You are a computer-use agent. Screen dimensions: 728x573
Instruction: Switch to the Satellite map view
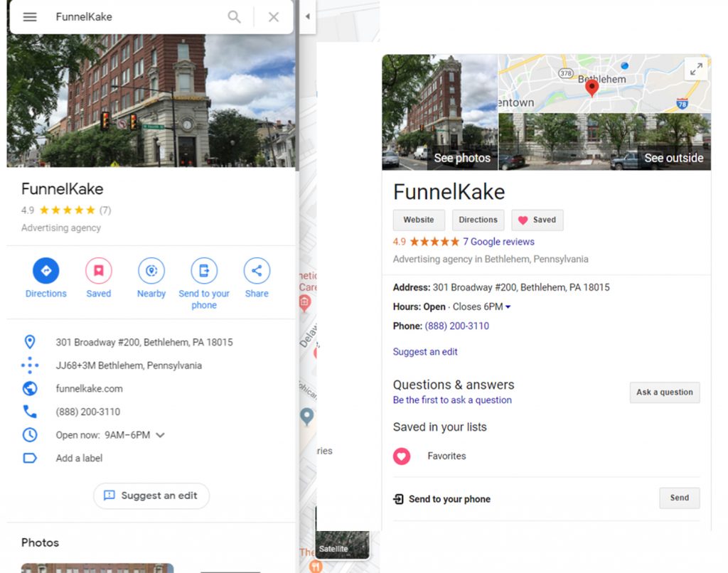(342, 545)
